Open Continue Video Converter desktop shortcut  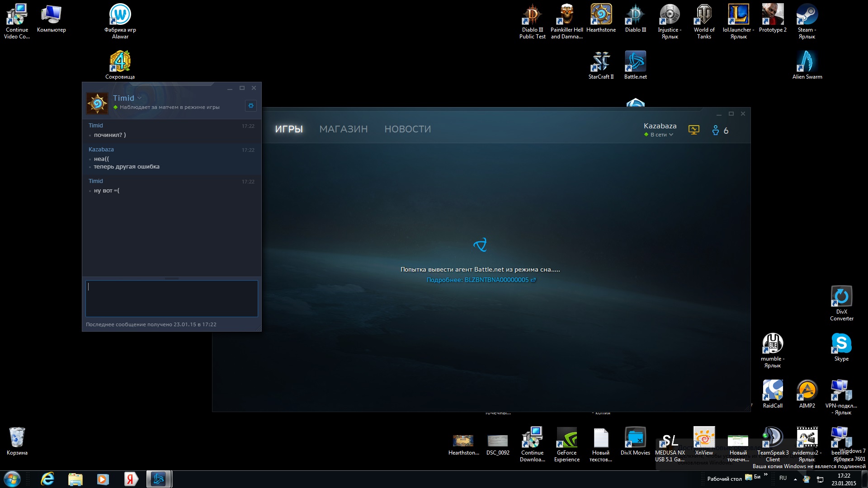tap(17, 21)
